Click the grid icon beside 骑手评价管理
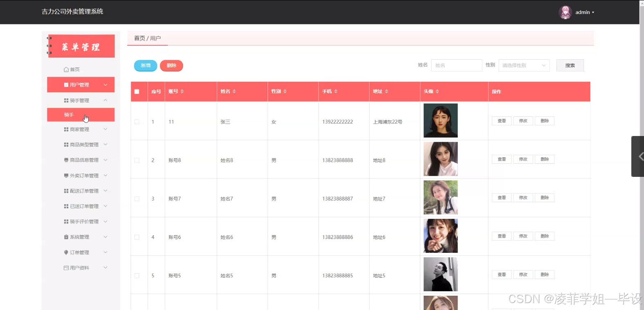644x310 pixels. (66, 221)
